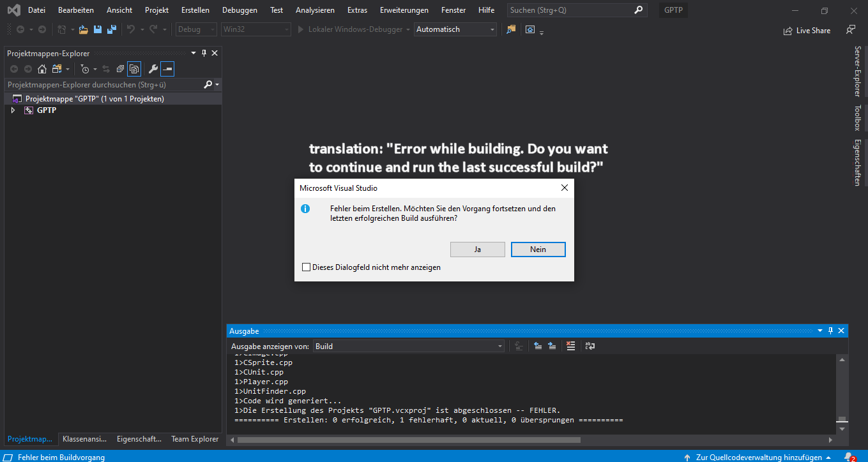Click the Live Share feedback person icon

pos(850,29)
